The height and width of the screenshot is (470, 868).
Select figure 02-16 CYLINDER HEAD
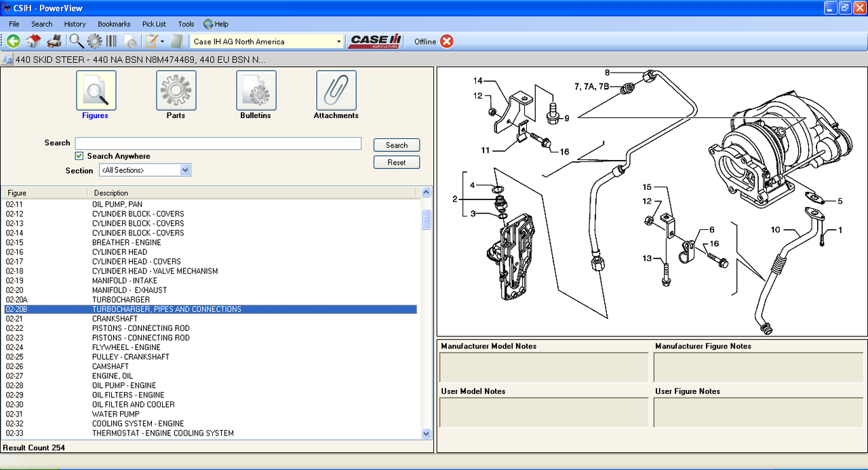(210, 252)
